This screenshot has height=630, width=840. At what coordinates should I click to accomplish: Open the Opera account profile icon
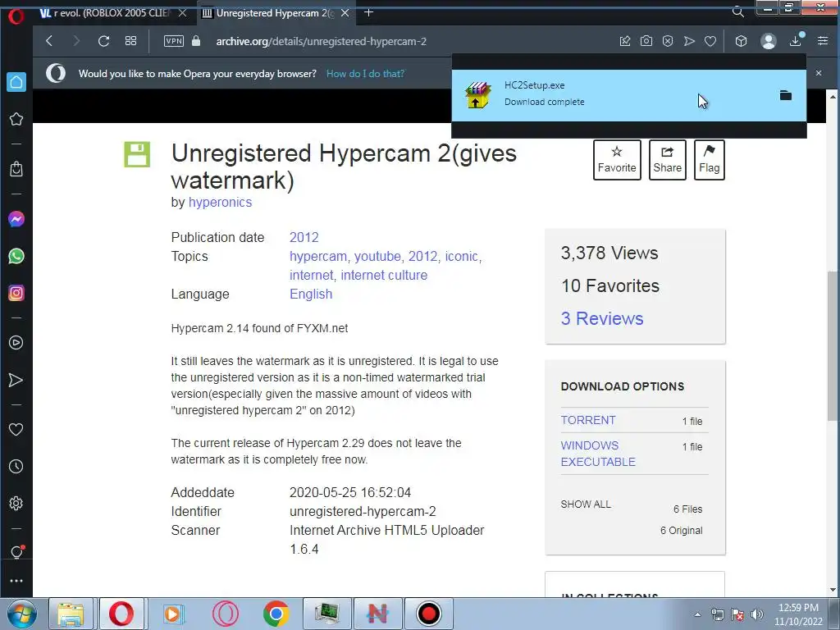pyautogui.click(x=768, y=41)
